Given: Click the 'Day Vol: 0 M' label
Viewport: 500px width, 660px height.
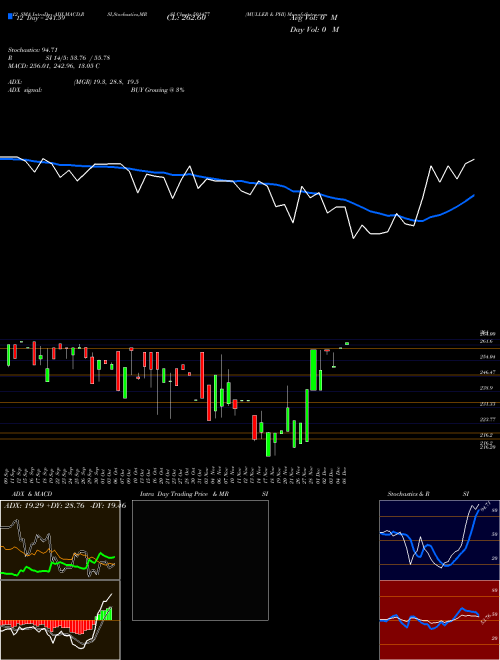Looking at the screenshot, I should click(x=314, y=30).
